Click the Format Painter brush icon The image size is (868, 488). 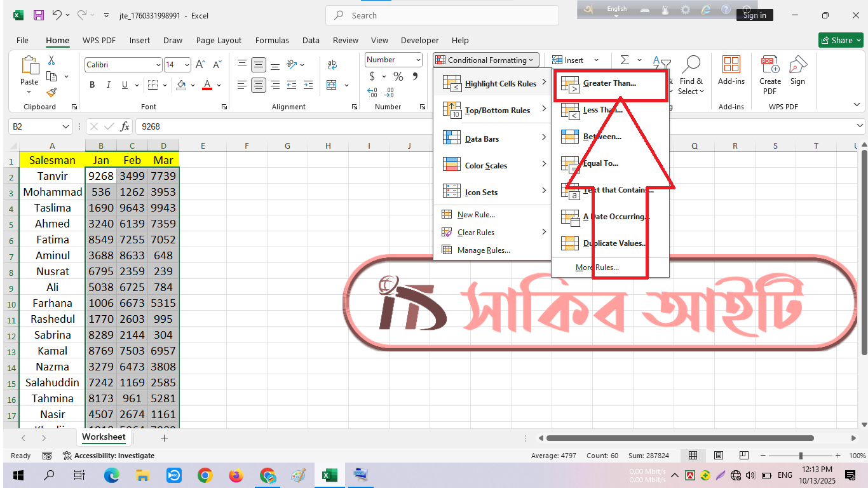[x=51, y=92]
